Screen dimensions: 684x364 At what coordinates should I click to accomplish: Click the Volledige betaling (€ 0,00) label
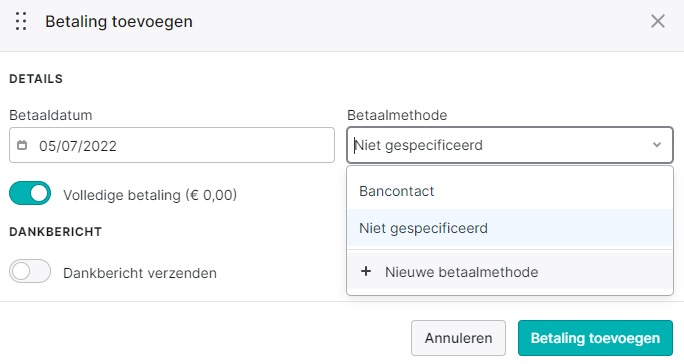pos(150,195)
